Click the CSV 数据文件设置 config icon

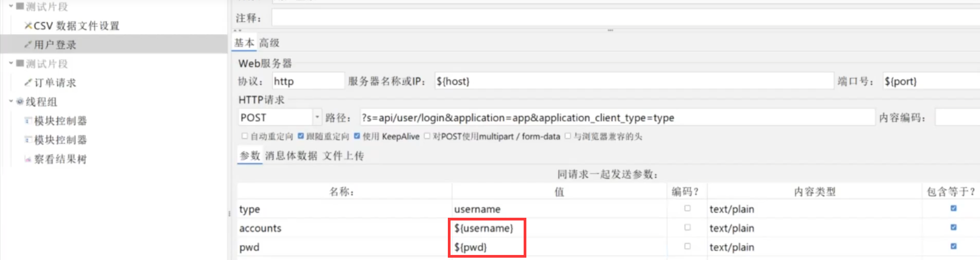(28, 26)
